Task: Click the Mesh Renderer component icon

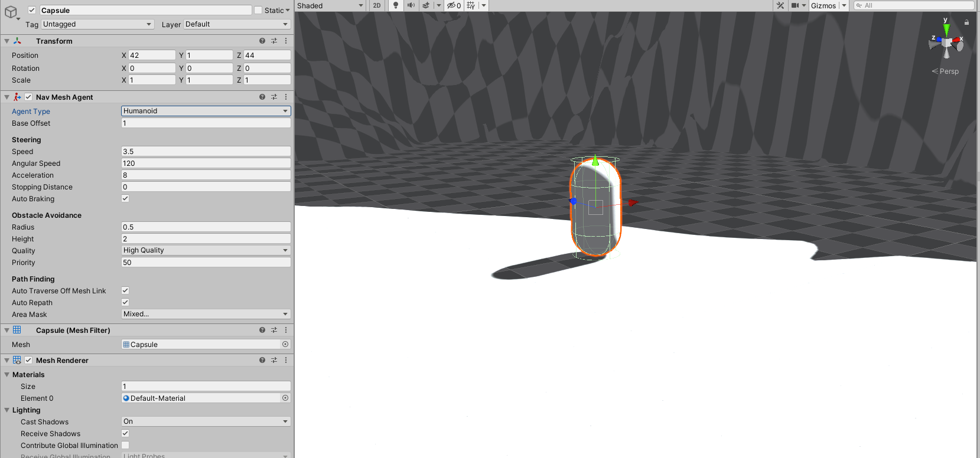Action: (17, 360)
